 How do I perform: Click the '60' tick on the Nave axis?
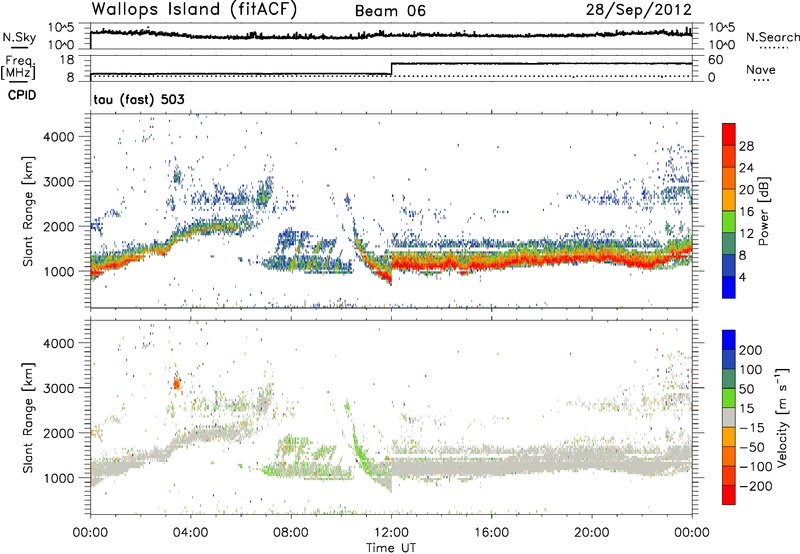715,60
